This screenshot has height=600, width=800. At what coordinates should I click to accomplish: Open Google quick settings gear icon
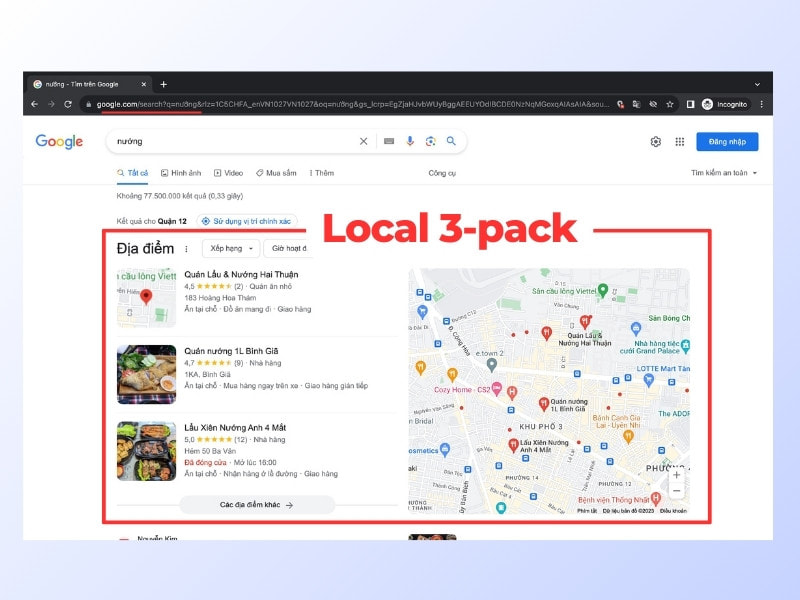coord(654,141)
